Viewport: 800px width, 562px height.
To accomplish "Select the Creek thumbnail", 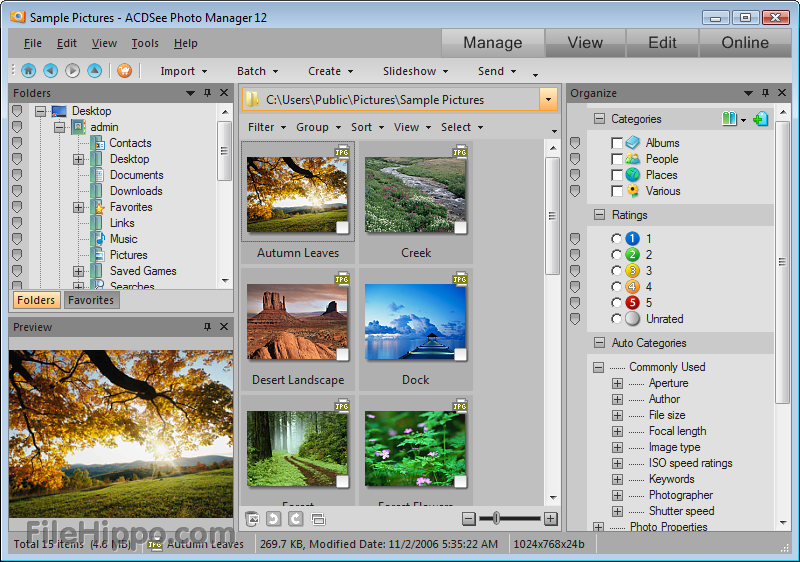I will click(x=416, y=202).
